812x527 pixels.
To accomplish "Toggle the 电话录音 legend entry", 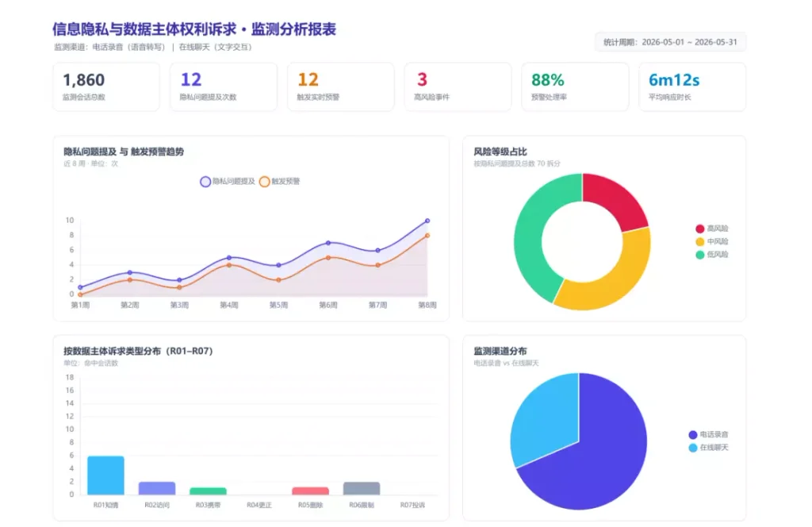I will [x=708, y=434].
